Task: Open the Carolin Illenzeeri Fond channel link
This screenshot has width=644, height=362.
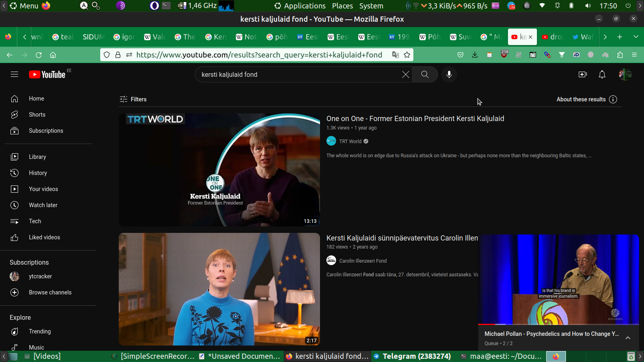Action: (363, 261)
